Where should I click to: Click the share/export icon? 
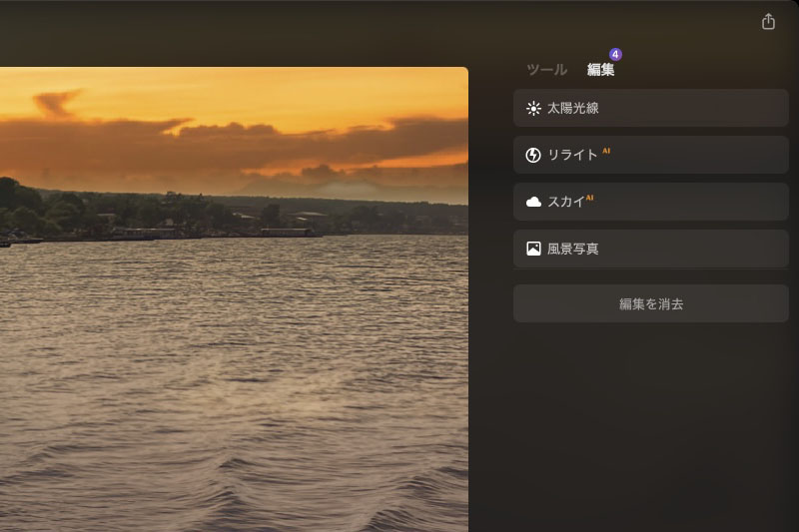pos(768,22)
